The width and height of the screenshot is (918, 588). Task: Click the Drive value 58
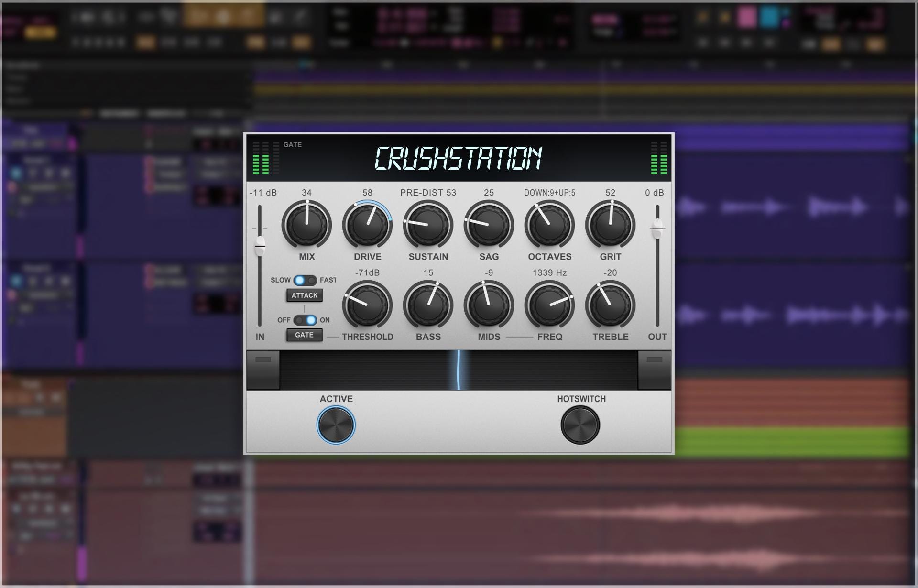367,193
